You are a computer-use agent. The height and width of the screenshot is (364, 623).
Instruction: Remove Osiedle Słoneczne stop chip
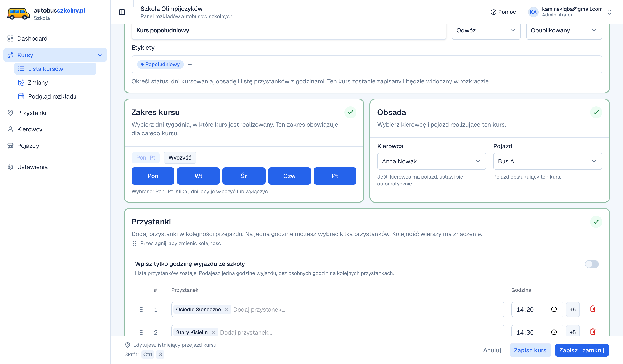(226, 310)
